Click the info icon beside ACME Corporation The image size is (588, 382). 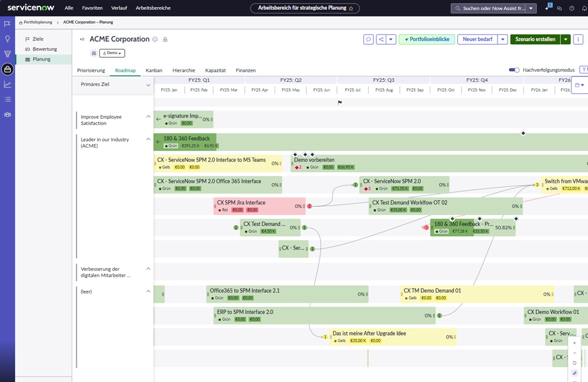click(155, 39)
